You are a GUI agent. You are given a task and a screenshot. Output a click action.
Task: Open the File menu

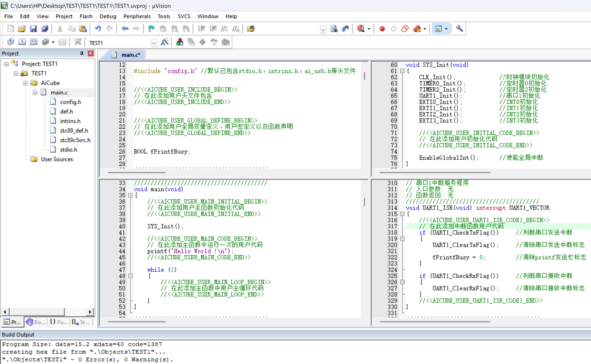coord(8,16)
